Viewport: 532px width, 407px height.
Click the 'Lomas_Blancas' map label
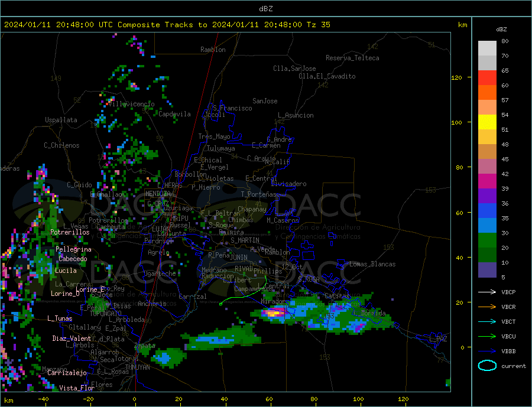(372, 264)
